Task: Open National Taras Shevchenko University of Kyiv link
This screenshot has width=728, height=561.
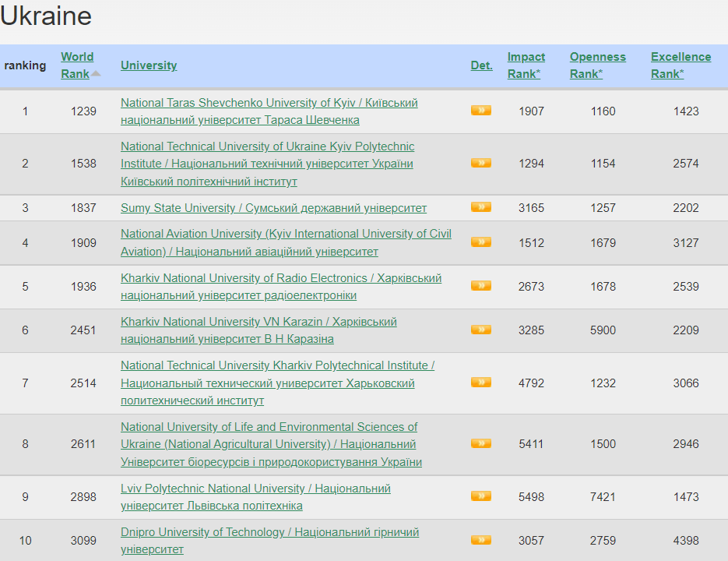Action: pyautogui.click(x=269, y=111)
